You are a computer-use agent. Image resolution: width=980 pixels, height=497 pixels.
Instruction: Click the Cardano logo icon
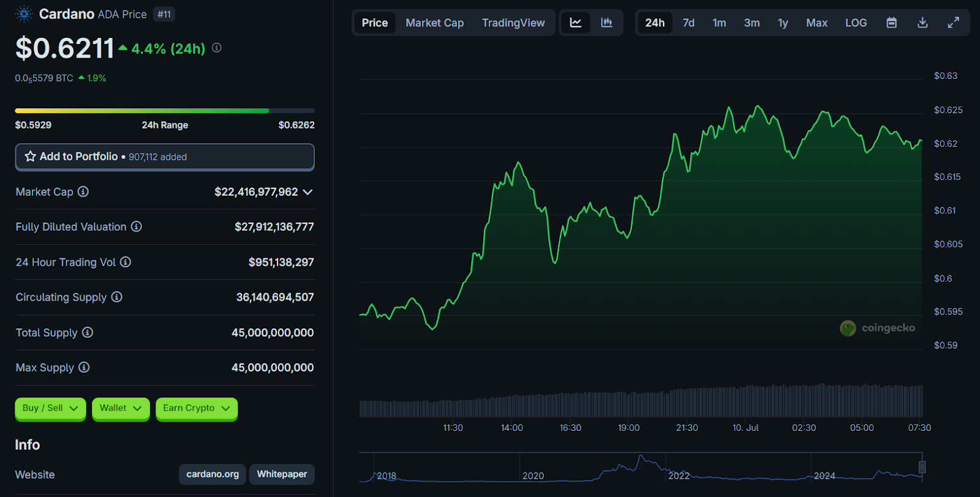click(x=24, y=14)
